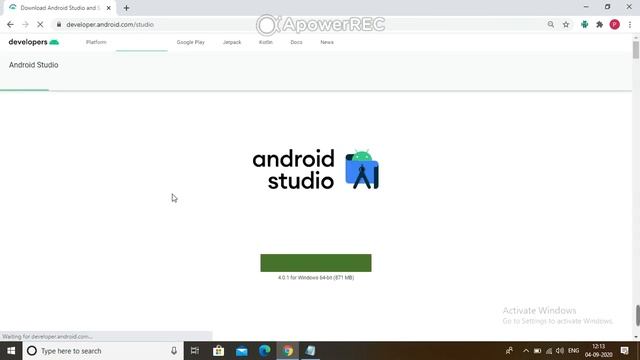
Task: Click the browser forward arrow
Action: [25, 24]
